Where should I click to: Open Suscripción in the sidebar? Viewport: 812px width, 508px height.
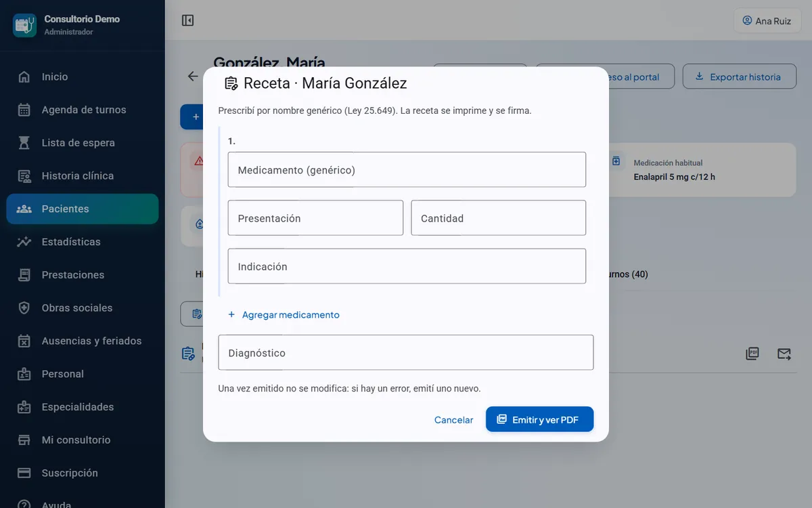pyautogui.click(x=83, y=473)
